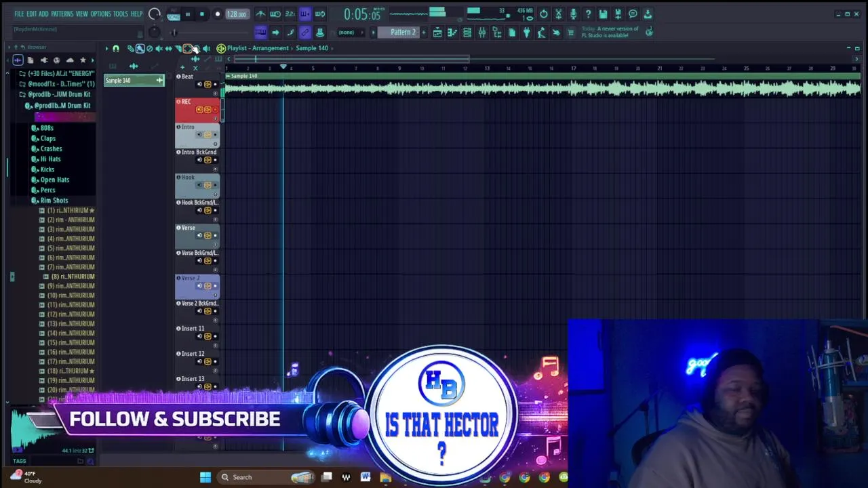The width and height of the screenshot is (868, 488).
Task: Select the playlist select (dashed square) tool
Action: [x=187, y=48]
